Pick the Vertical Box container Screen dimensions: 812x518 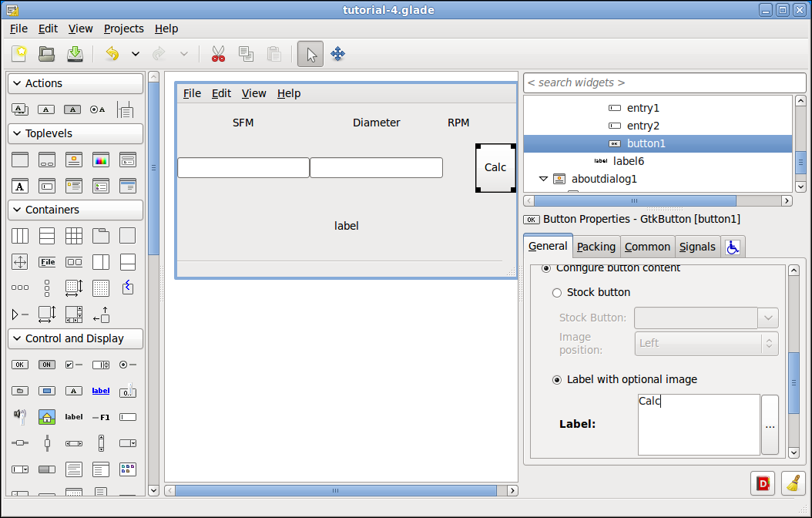click(x=47, y=236)
